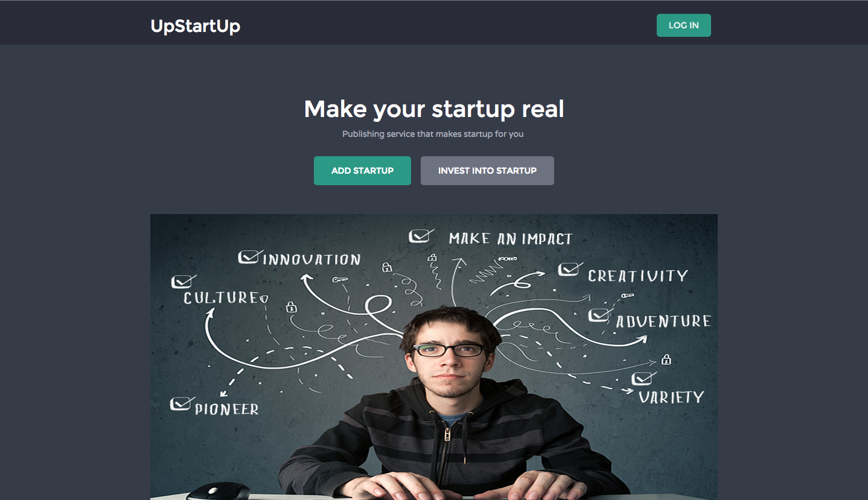Click the LOG IN button
The width and height of the screenshot is (868, 500).
click(683, 25)
